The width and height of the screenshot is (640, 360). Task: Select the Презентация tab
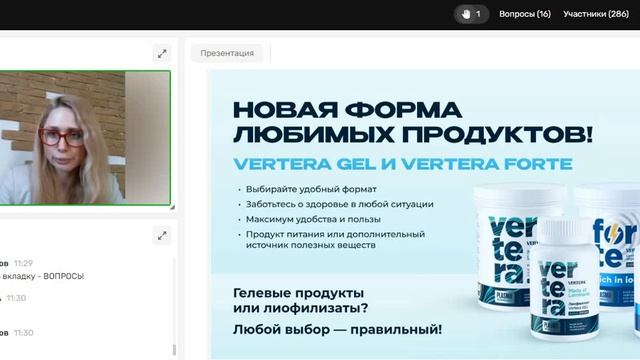coord(227,53)
